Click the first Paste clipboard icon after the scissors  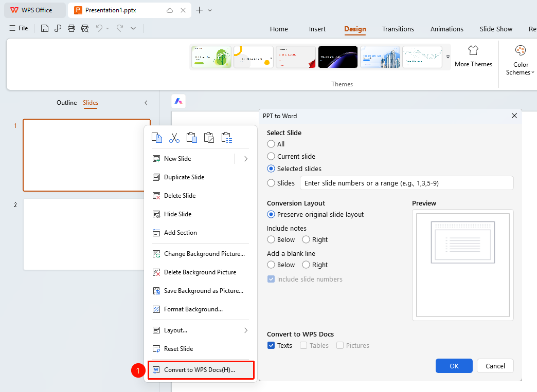click(192, 138)
